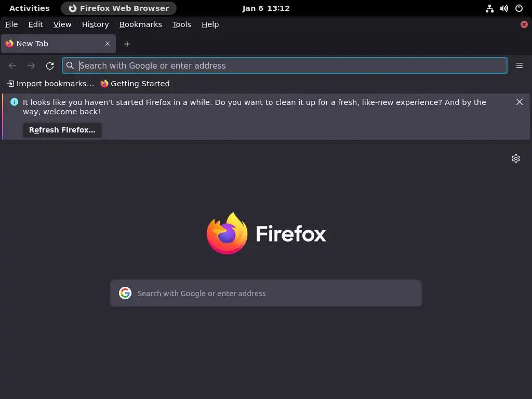The image size is (532, 399).
Task: Select the New Tab tab
Action: pyautogui.click(x=58, y=44)
